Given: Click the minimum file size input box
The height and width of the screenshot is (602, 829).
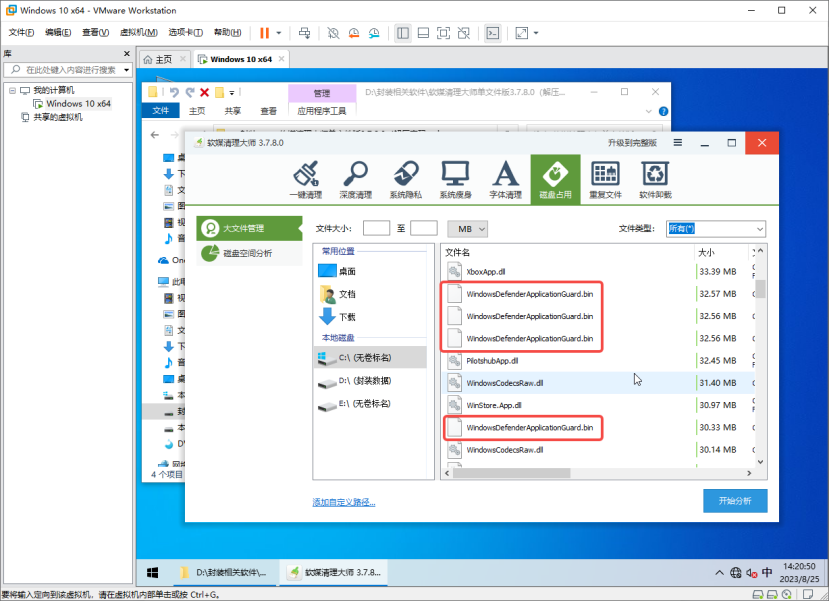Looking at the screenshot, I should coord(376,228).
